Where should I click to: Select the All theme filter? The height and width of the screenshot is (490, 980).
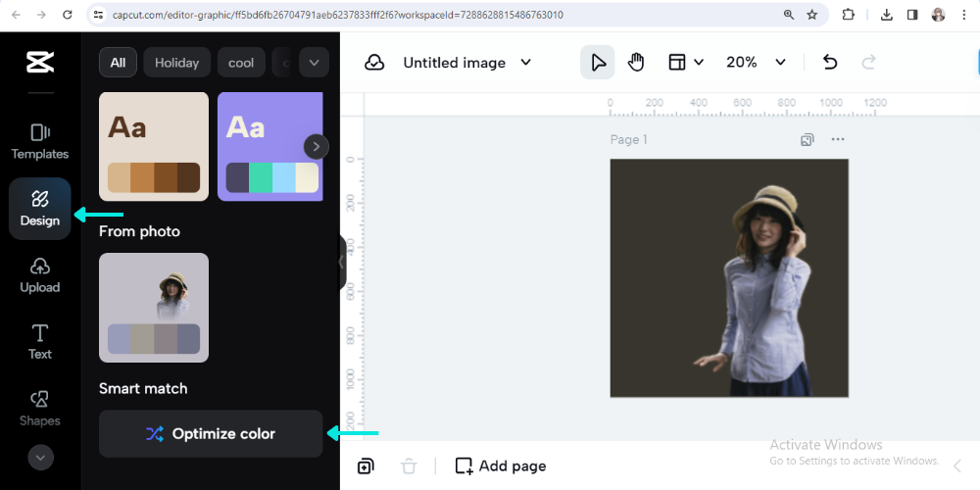coord(118,63)
